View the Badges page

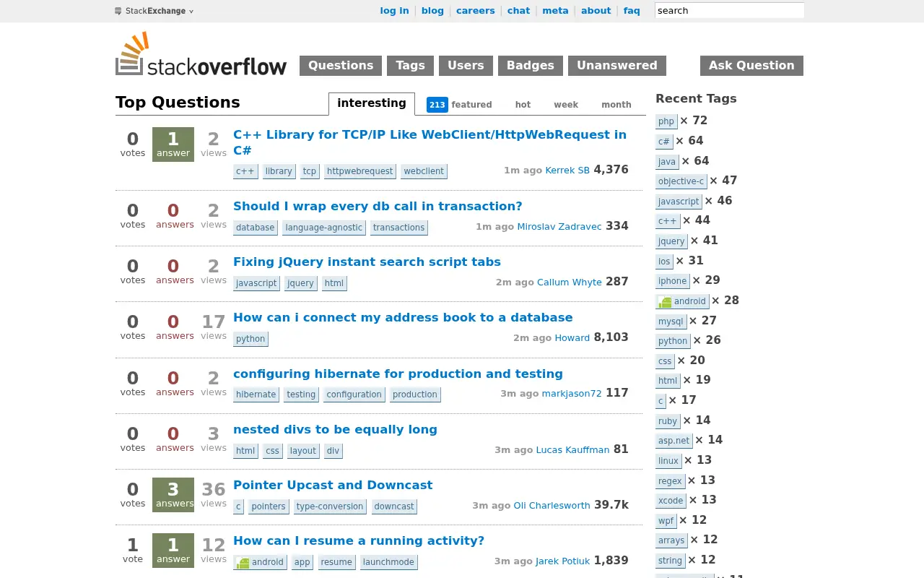tap(531, 66)
